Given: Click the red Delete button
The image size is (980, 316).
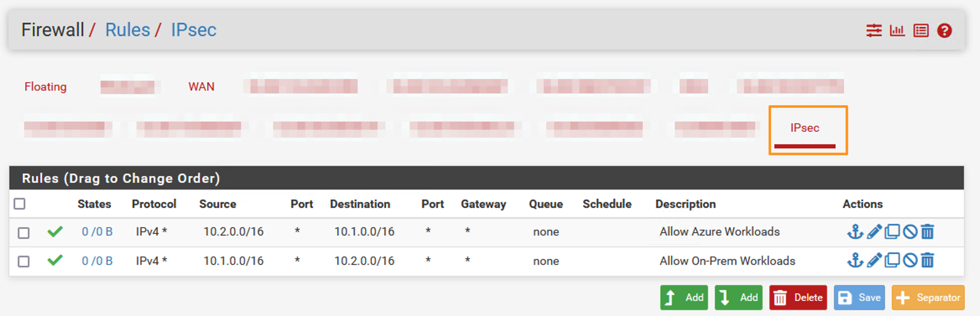Looking at the screenshot, I should point(798,298).
